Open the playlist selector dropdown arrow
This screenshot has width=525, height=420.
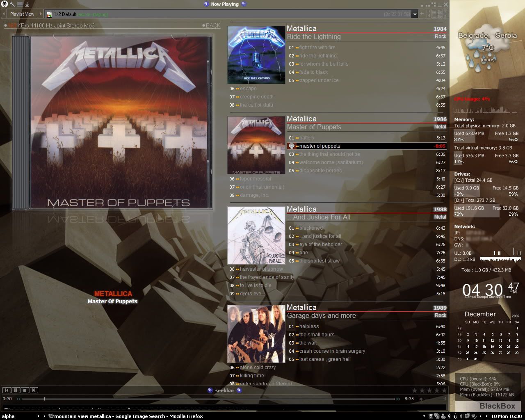pos(415,14)
